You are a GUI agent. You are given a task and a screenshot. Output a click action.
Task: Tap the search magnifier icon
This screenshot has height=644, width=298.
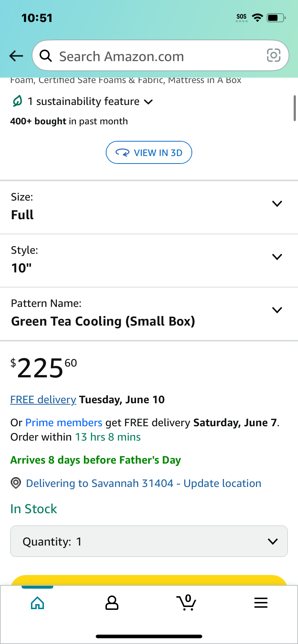click(x=46, y=56)
